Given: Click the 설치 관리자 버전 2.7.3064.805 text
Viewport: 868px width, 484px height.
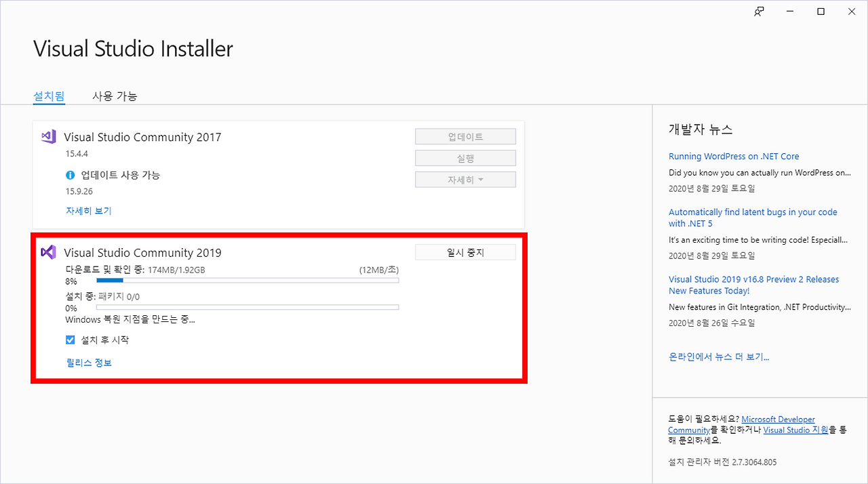Looking at the screenshot, I should click(722, 462).
